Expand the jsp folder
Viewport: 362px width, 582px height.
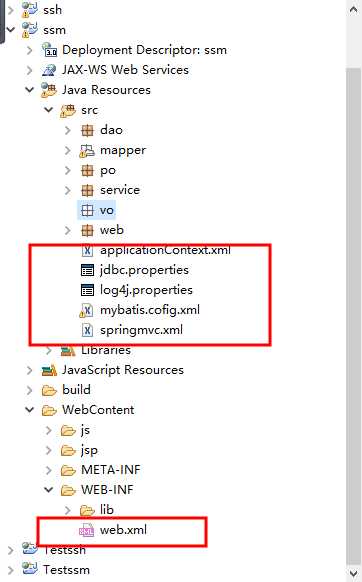[x=49, y=450]
